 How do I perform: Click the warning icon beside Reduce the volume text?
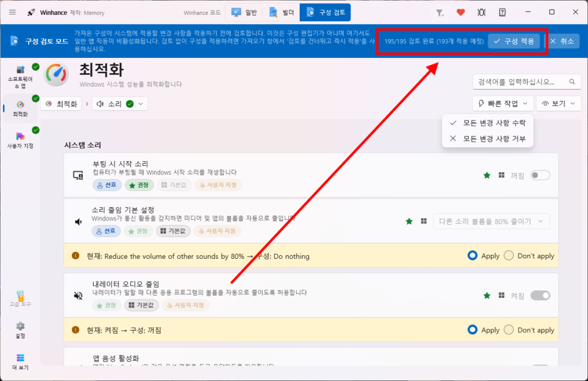(75, 256)
